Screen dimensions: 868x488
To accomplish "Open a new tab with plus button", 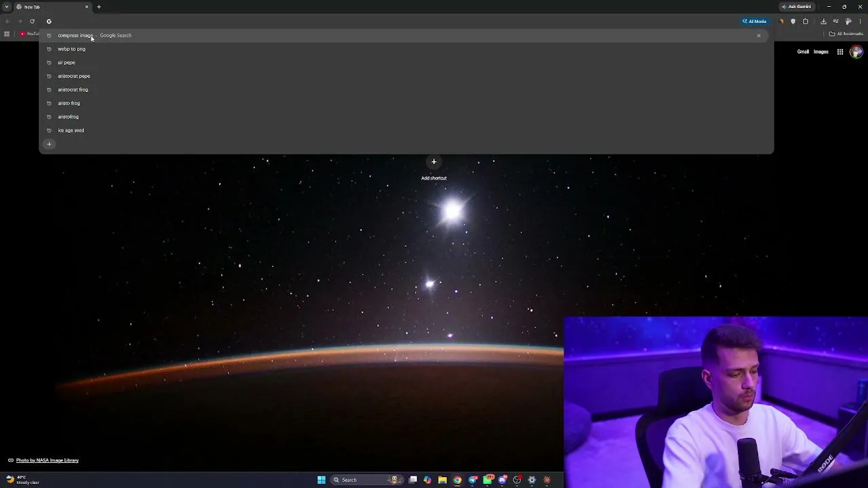I will tap(98, 7).
